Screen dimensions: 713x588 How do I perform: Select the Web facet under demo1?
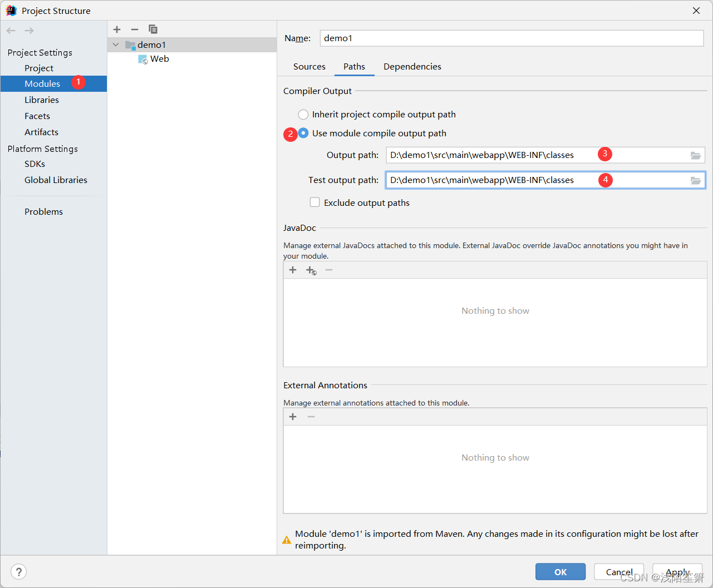click(159, 58)
